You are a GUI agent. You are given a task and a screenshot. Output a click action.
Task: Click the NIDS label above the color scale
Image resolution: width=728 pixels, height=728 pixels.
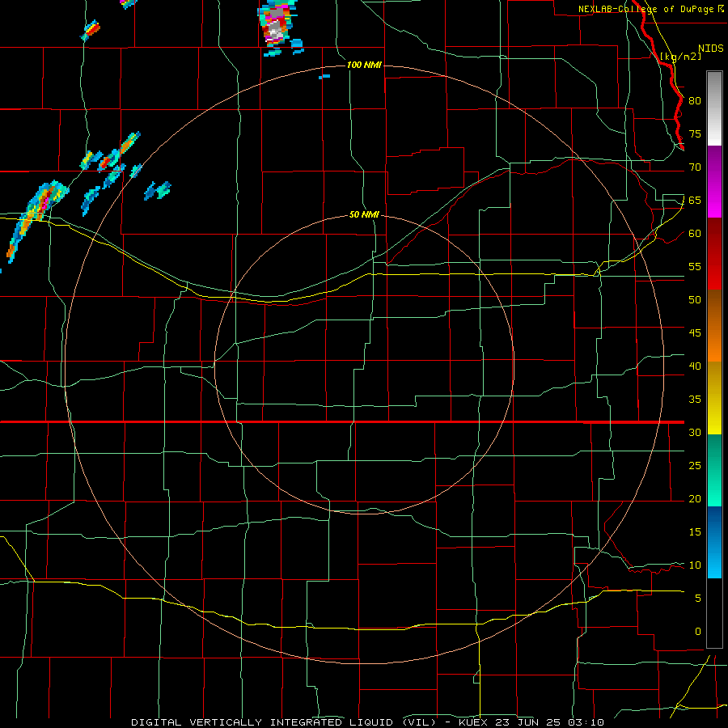pyautogui.click(x=710, y=49)
